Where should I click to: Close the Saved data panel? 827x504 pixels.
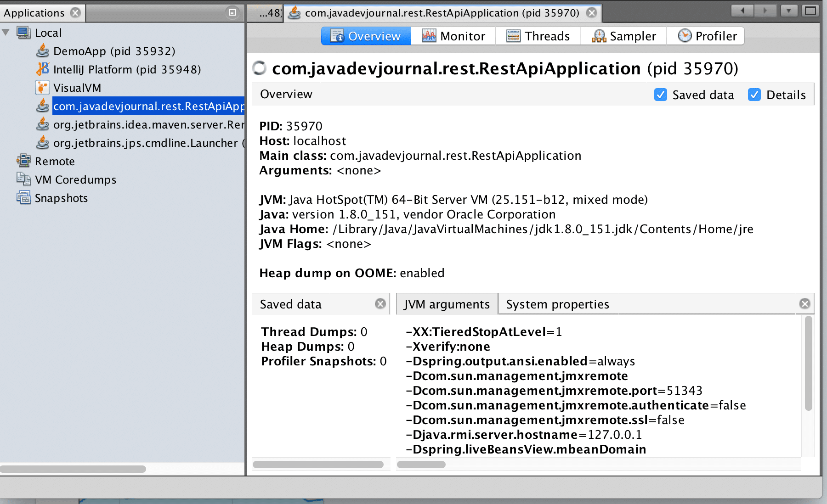(380, 303)
